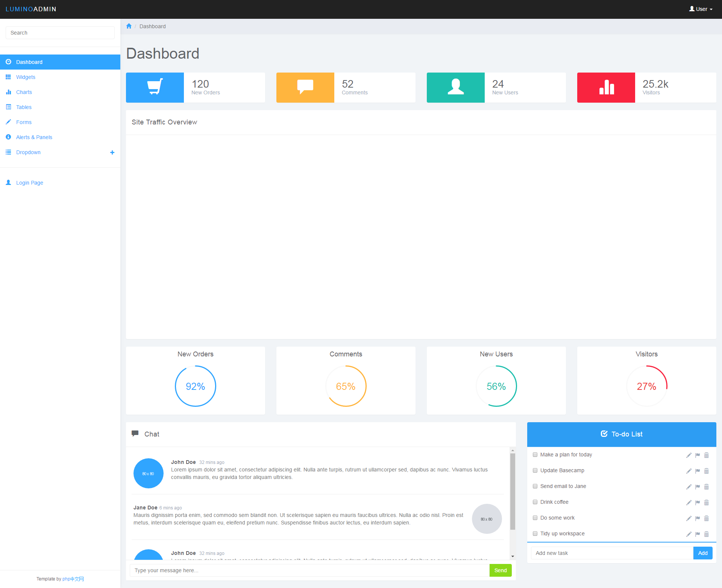Focus the sidebar Search field
The height and width of the screenshot is (588, 722).
click(x=60, y=33)
